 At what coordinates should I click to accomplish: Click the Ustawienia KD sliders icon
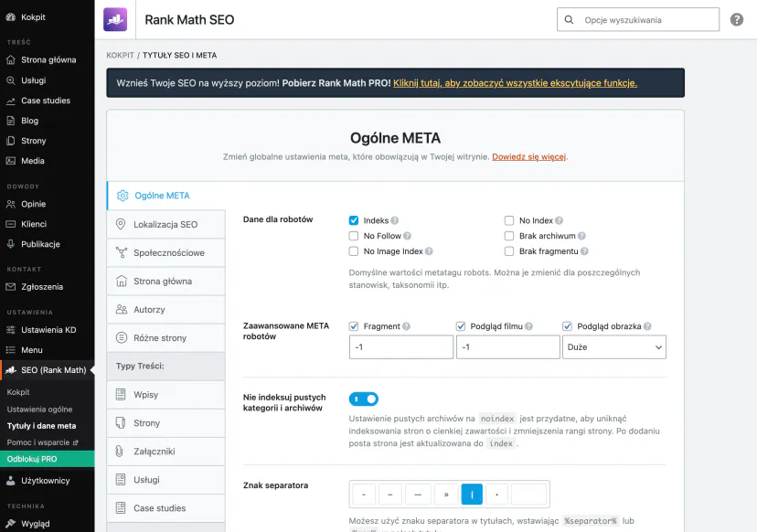point(11,330)
